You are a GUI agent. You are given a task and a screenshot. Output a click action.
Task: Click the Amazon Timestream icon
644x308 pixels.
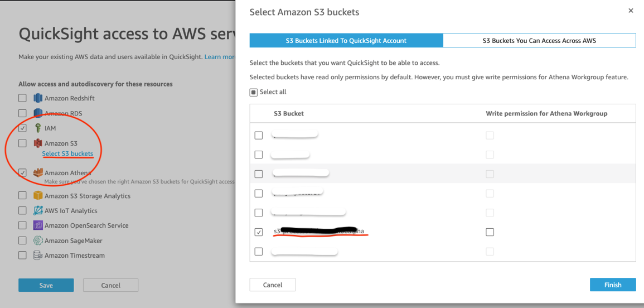pyautogui.click(x=38, y=256)
